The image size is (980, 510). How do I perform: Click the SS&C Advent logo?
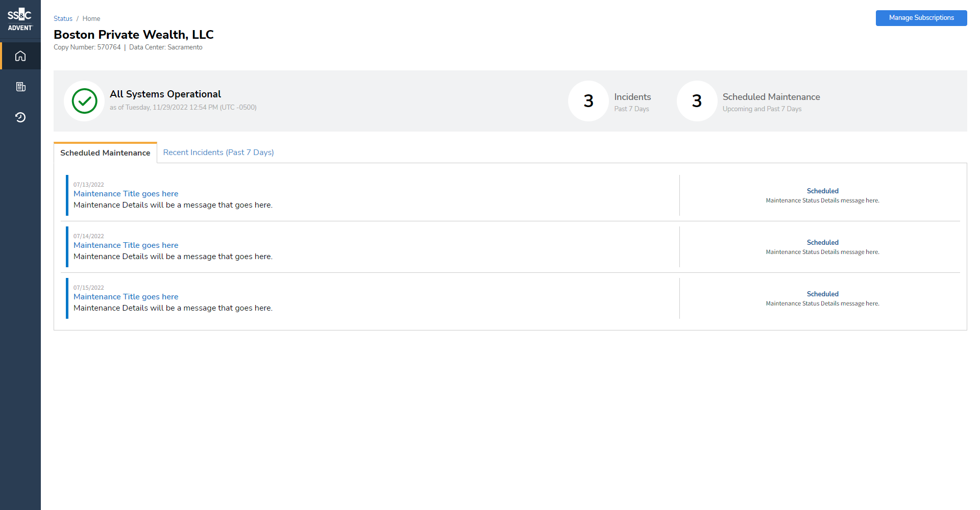pyautogui.click(x=20, y=19)
